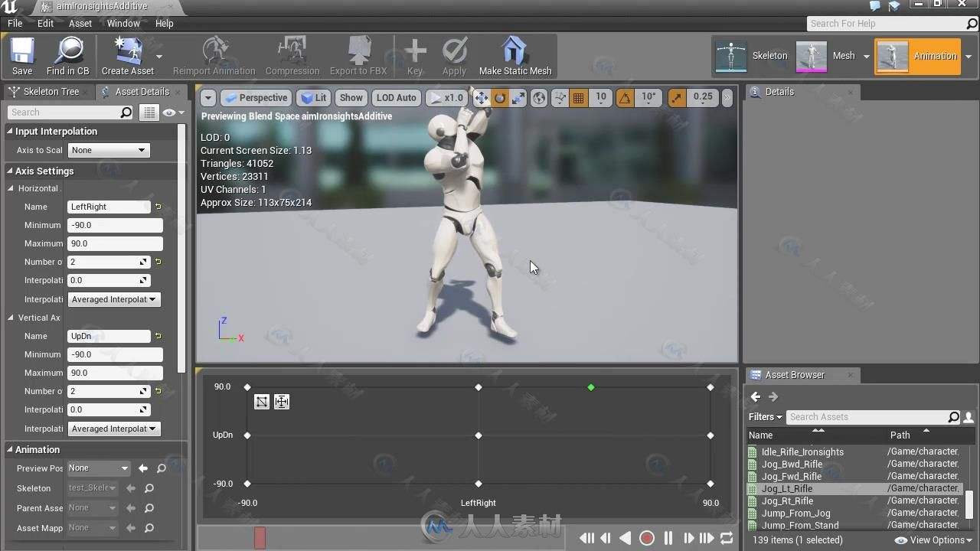980x551 pixels.
Task: Switch to Animation editing mode
Action: tap(917, 56)
